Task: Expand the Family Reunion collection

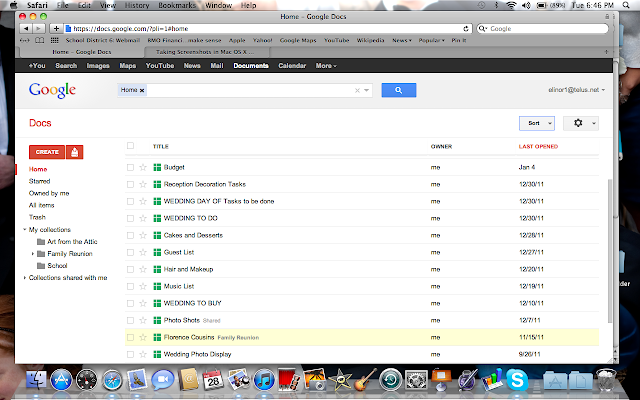Action: coord(33,254)
